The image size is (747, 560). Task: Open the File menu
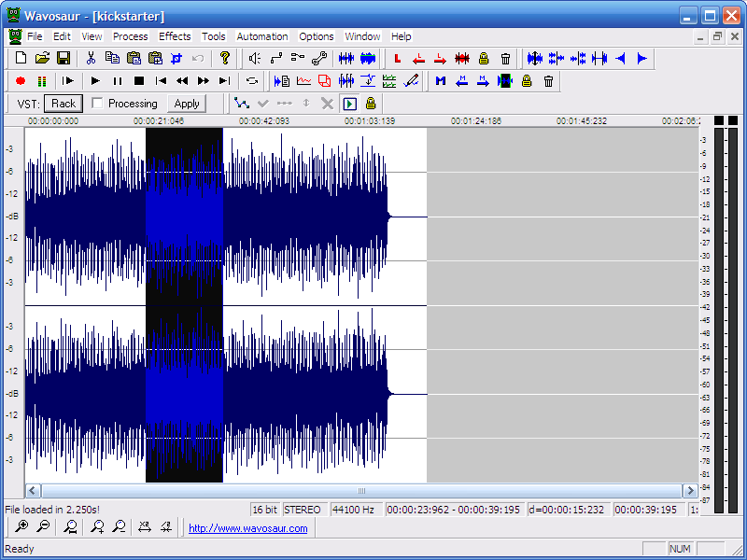[35, 36]
